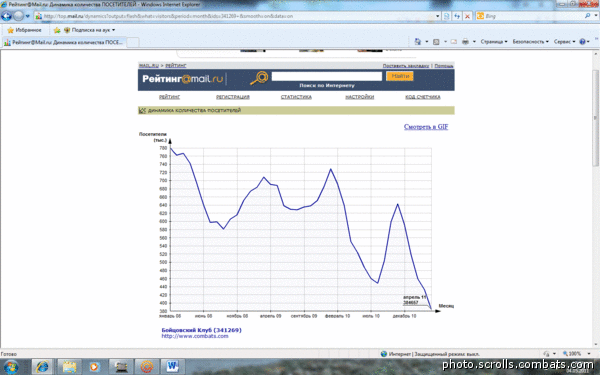
Task: Click the Рейтинг search input field
Action: 327,76
